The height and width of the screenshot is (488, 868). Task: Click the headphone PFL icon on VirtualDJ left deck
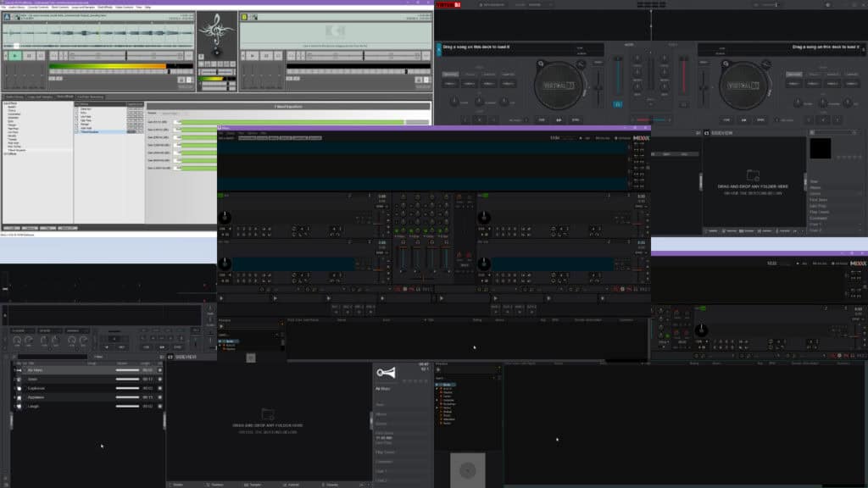coord(617,103)
